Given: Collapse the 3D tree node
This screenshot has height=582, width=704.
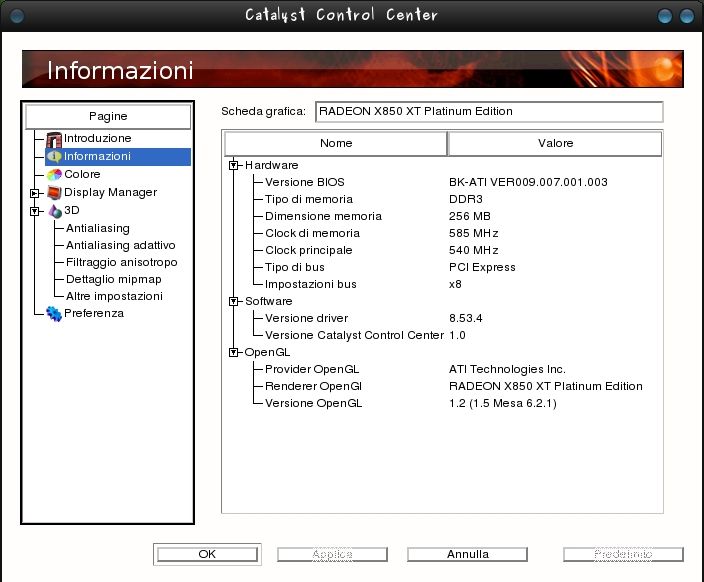Looking at the screenshot, I should click(x=35, y=211).
